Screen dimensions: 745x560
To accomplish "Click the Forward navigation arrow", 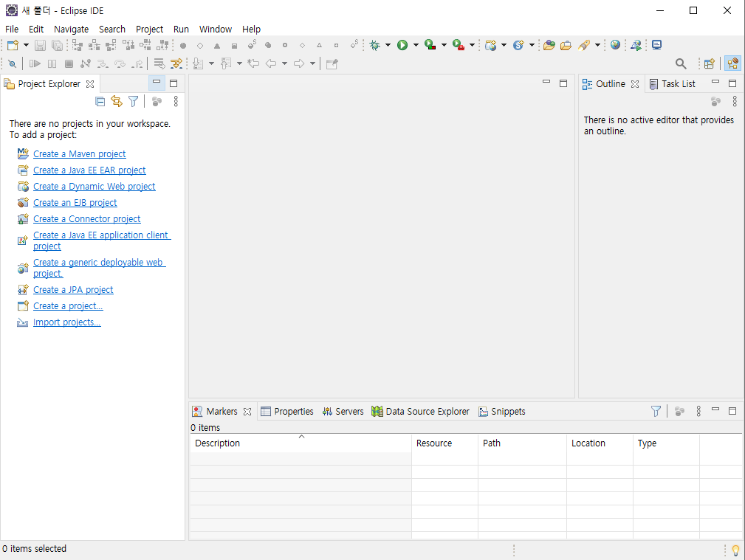I will 299,63.
